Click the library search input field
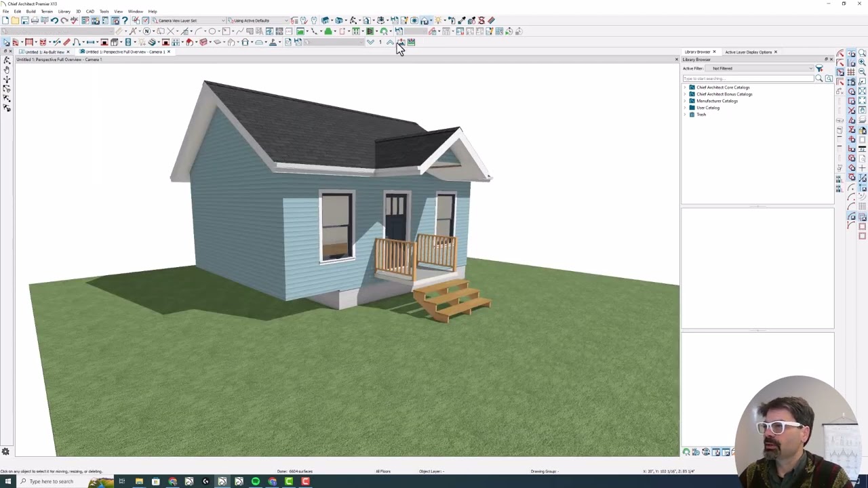This screenshot has height=488, width=868. [x=748, y=79]
